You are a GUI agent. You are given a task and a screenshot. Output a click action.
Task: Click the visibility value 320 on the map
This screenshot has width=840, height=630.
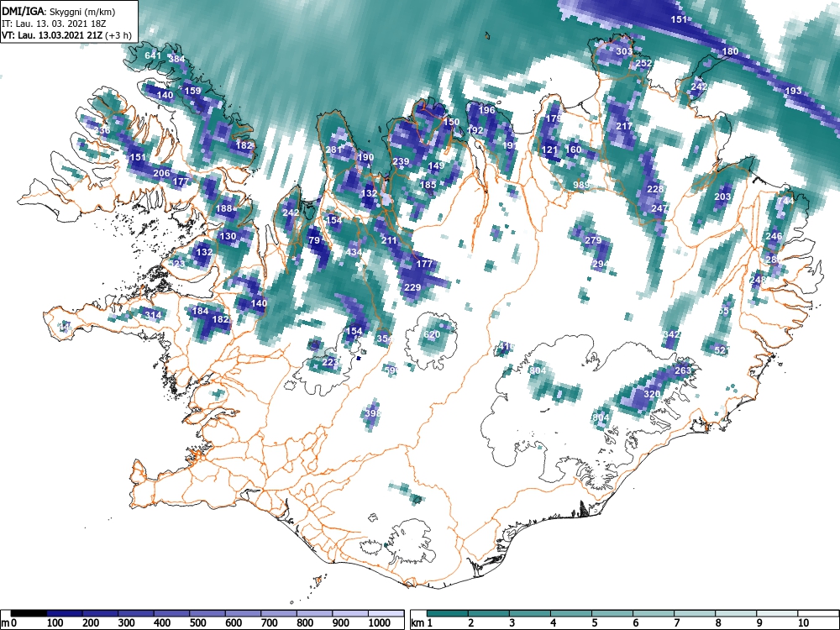(x=652, y=394)
